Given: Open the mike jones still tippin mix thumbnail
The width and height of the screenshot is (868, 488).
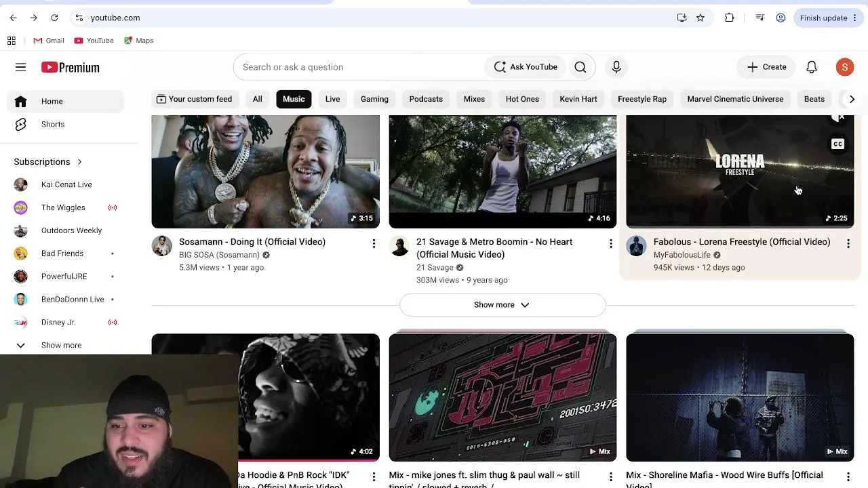Looking at the screenshot, I should click(503, 397).
